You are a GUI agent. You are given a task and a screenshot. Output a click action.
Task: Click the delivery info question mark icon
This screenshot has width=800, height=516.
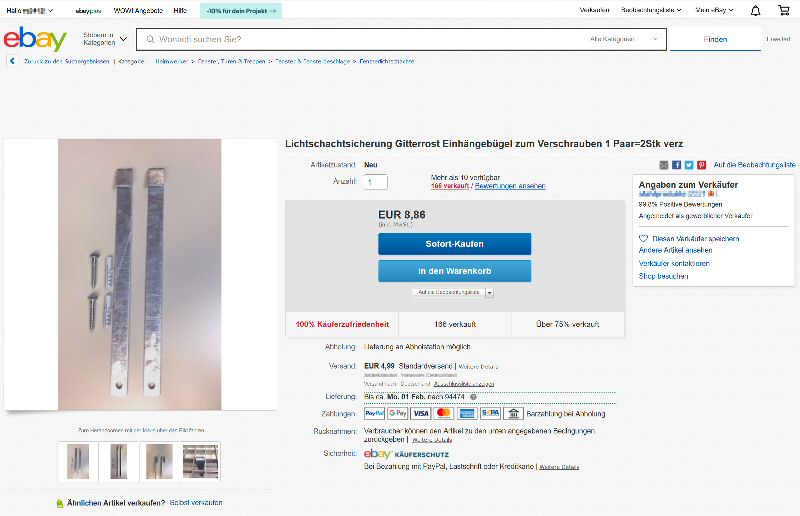coord(473,397)
